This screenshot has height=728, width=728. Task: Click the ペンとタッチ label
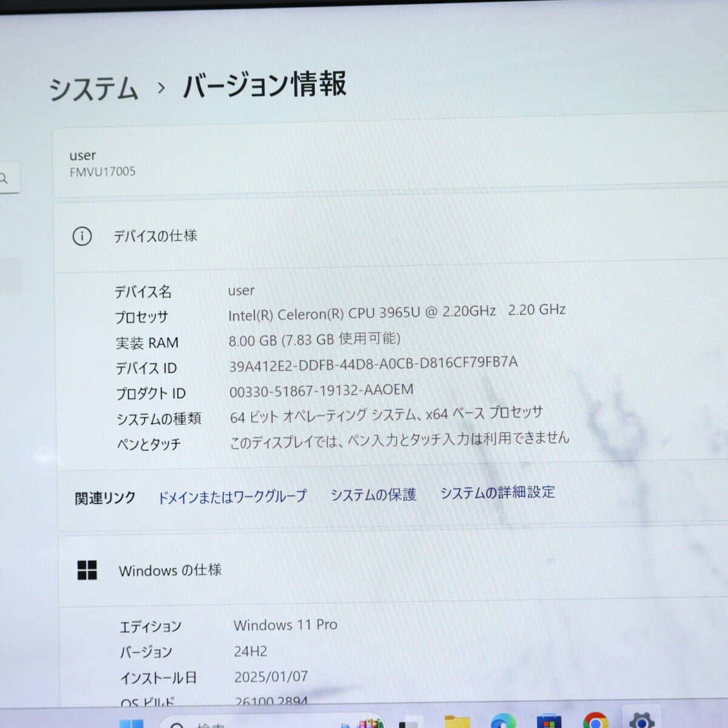(149, 445)
